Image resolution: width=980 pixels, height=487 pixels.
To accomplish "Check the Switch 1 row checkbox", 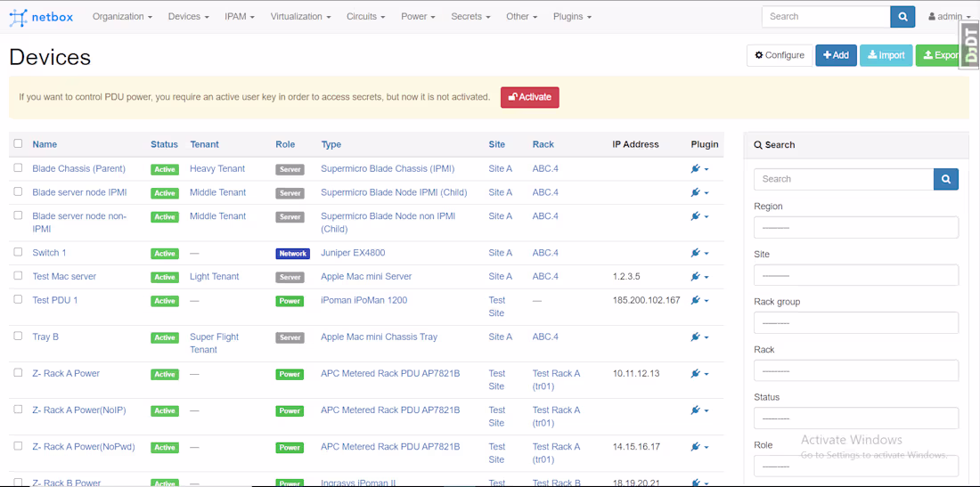I will pyautogui.click(x=18, y=252).
